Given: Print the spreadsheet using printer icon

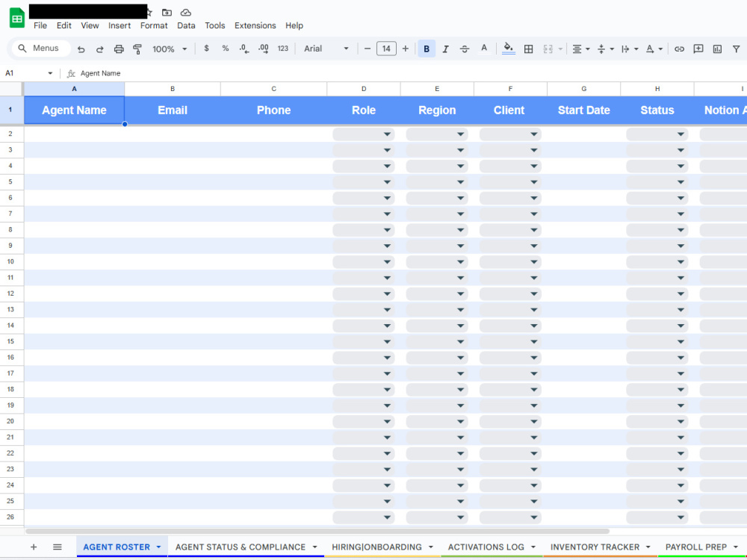Looking at the screenshot, I should pyautogui.click(x=119, y=49).
